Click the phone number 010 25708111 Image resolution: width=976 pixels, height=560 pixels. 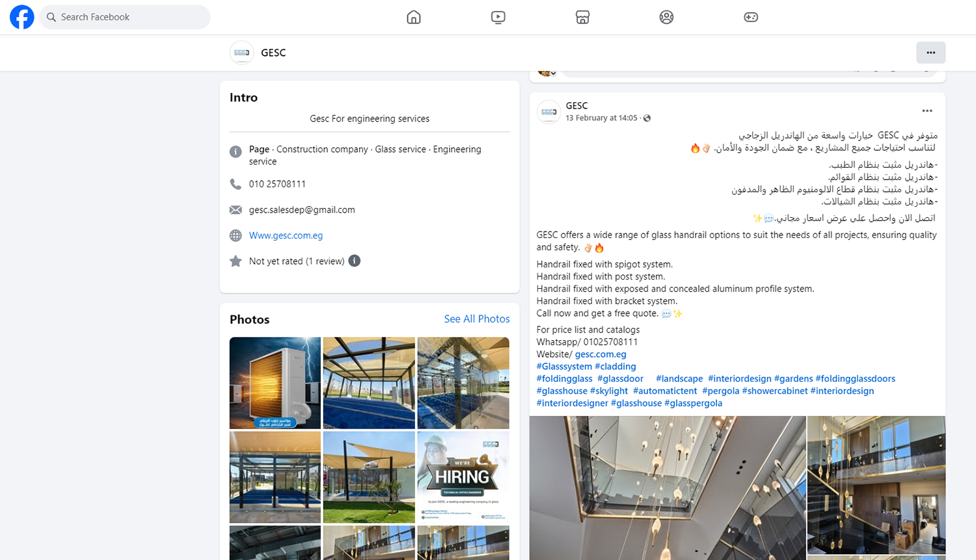(277, 184)
